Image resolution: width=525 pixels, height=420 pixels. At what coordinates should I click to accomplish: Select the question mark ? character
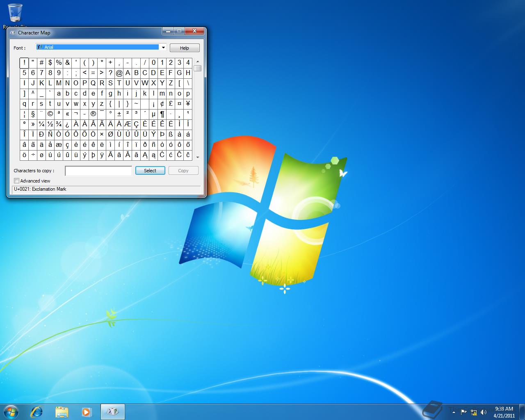[x=110, y=73]
